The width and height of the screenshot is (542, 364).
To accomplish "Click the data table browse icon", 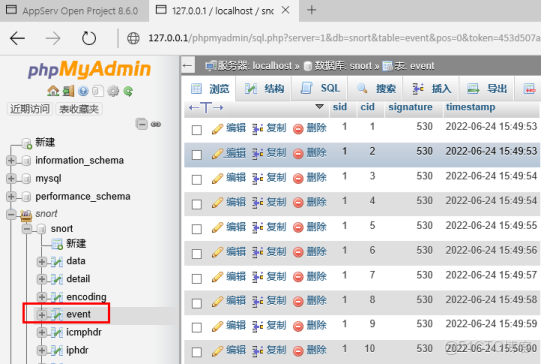I will (57, 262).
